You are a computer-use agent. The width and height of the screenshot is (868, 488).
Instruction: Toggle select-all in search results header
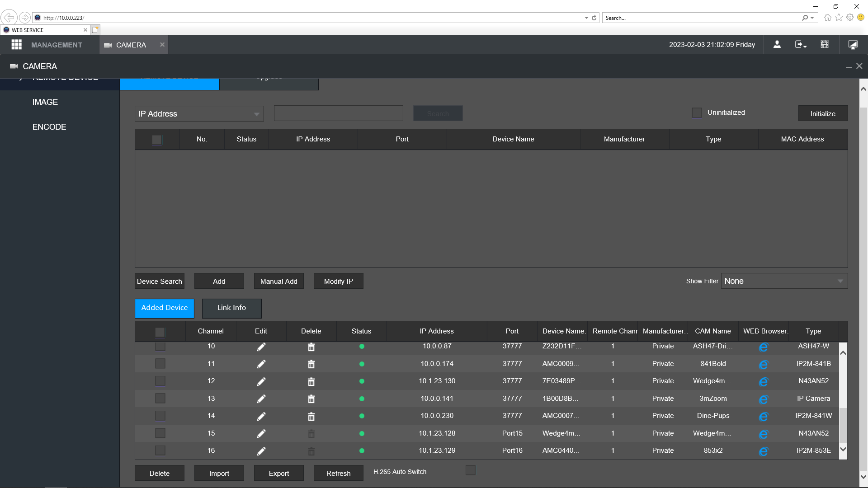pyautogui.click(x=157, y=140)
